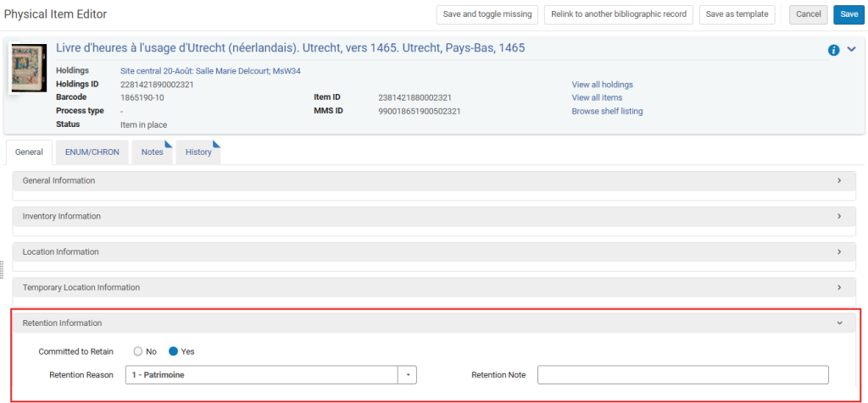Screen dimensions: 868x403
Task: Open the View all holdings link
Action: [x=602, y=85]
